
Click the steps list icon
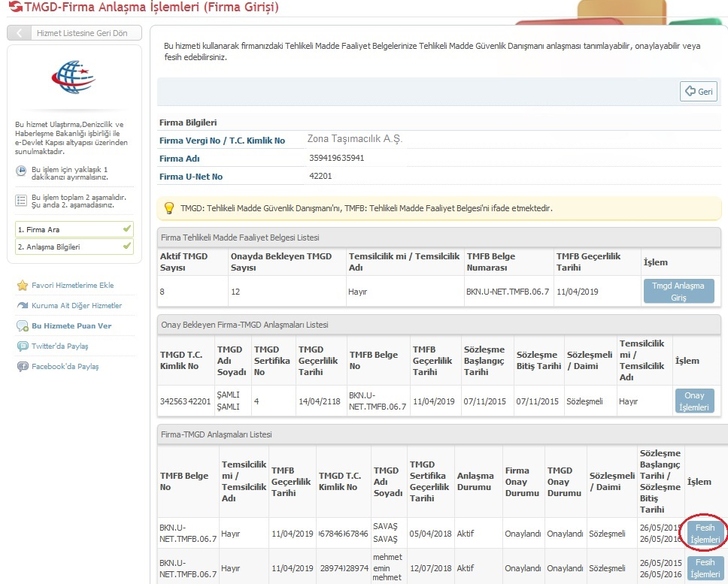(x=21, y=201)
